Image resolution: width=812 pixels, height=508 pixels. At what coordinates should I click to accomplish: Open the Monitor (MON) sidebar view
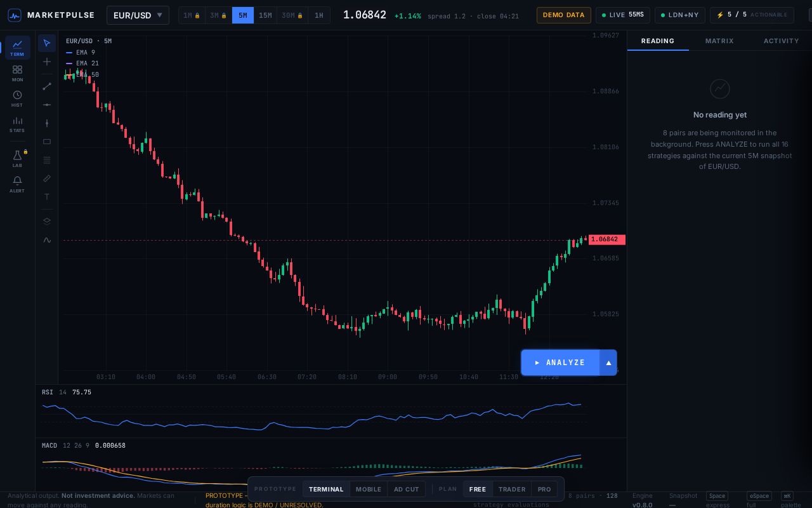point(17,73)
